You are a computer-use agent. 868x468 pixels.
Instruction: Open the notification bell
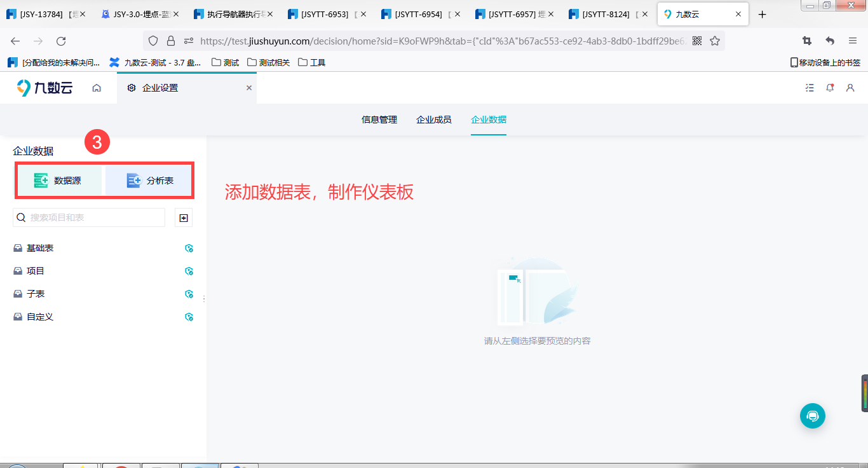pos(830,88)
